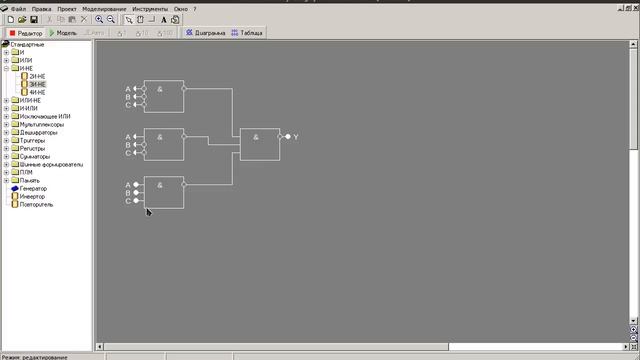The height and width of the screenshot is (360, 640).
Task: Expand the И folder node
Action: [x=6, y=52]
